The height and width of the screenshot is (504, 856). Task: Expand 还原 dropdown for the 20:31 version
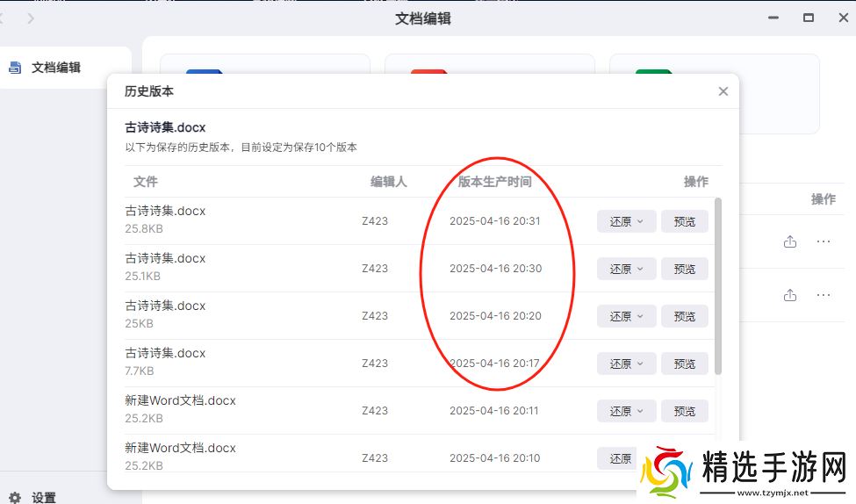[x=627, y=221]
